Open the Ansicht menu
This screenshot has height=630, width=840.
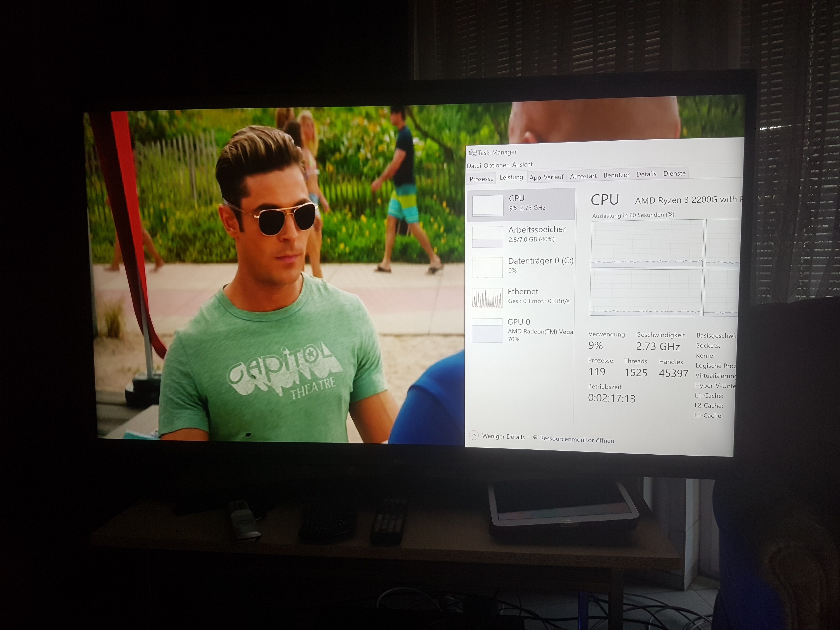coord(522,164)
